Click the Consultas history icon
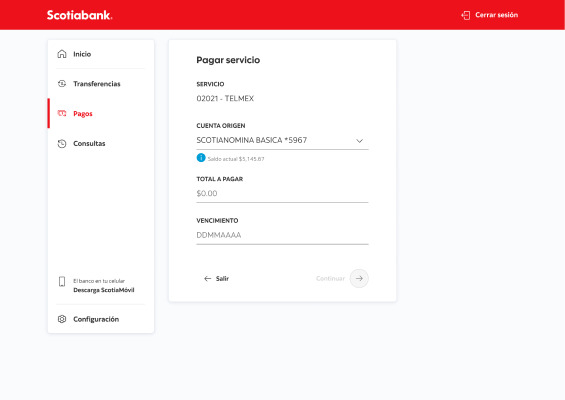The height and width of the screenshot is (400, 565). (62, 143)
